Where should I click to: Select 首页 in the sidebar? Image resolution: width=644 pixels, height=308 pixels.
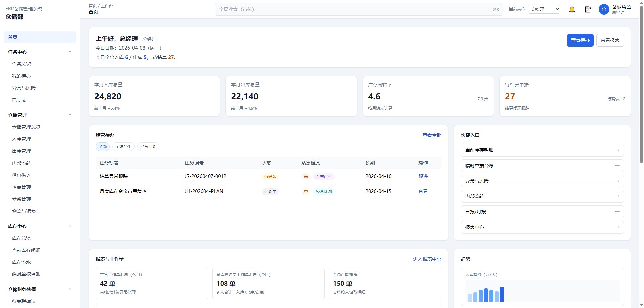pyautogui.click(x=40, y=37)
